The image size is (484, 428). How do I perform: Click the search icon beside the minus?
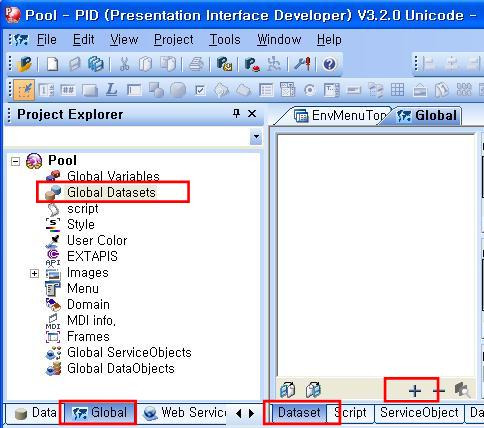(463, 390)
